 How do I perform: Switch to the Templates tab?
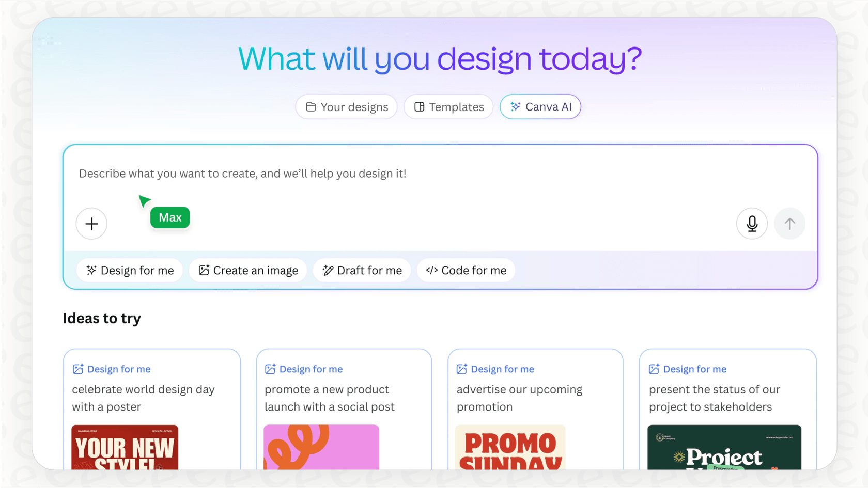[x=448, y=106]
